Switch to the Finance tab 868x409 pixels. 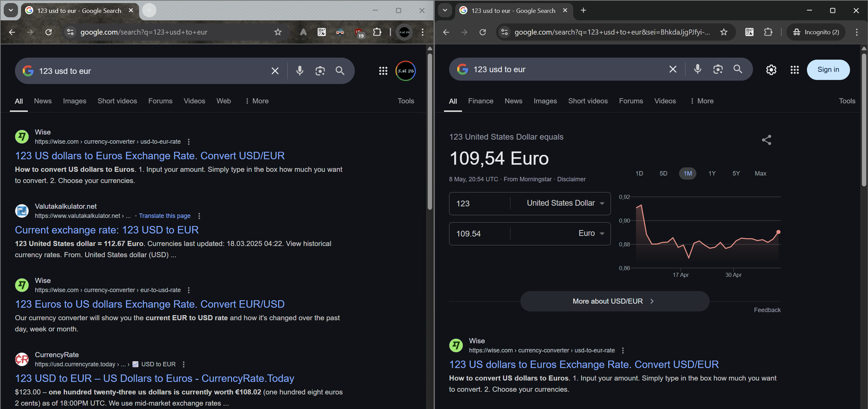(x=480, y=101)
